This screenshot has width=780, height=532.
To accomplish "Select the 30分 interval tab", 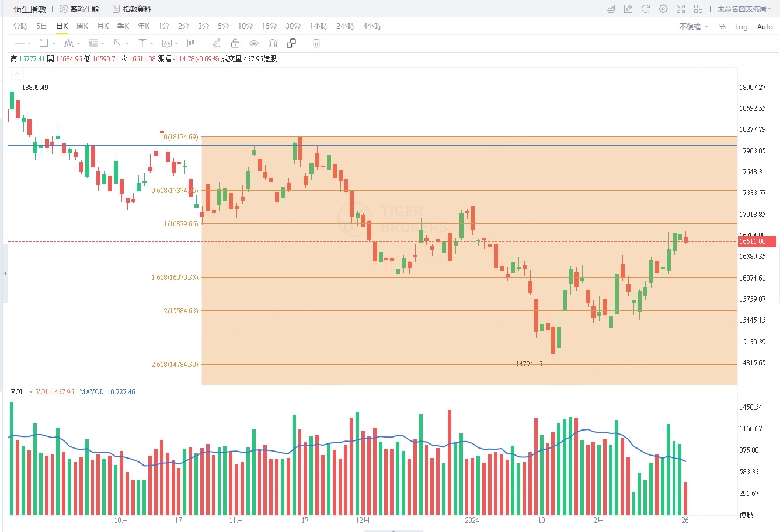I will coord(293,26).
